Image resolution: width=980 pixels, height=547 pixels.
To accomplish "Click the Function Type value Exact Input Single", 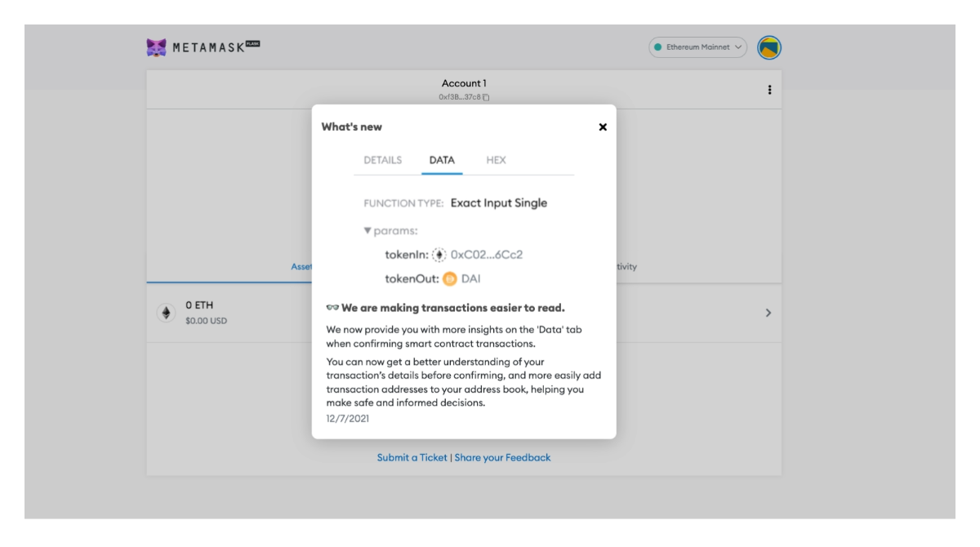I will click(x=499, y=203).
